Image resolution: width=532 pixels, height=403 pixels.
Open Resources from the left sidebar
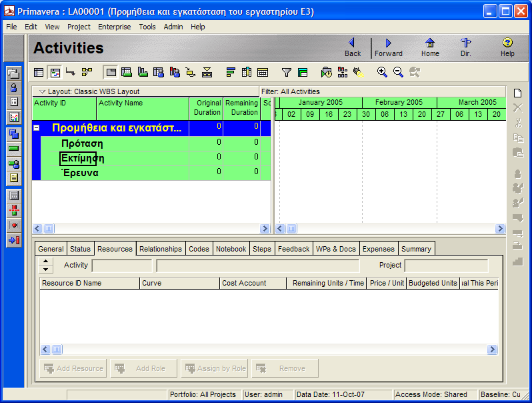[14, 87]
